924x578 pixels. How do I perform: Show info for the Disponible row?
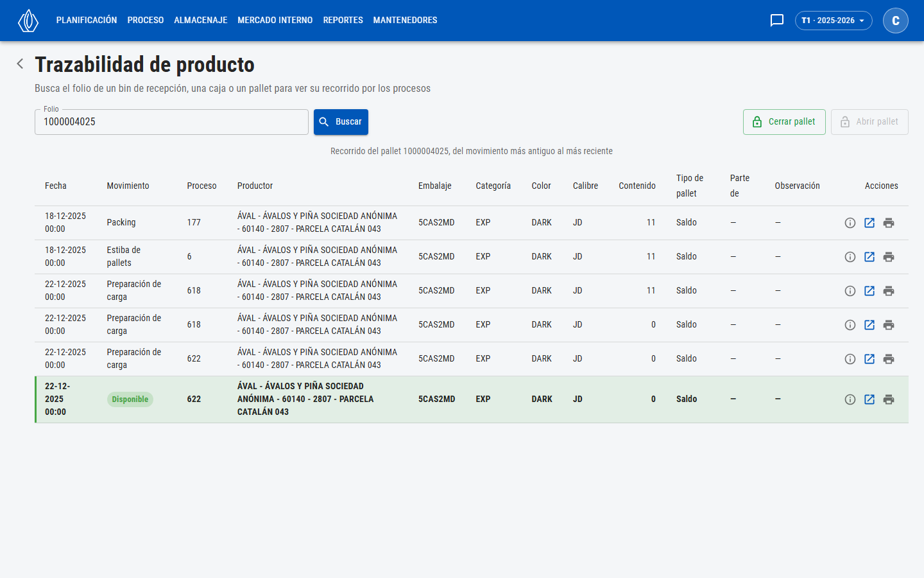[x=850, y=399]
